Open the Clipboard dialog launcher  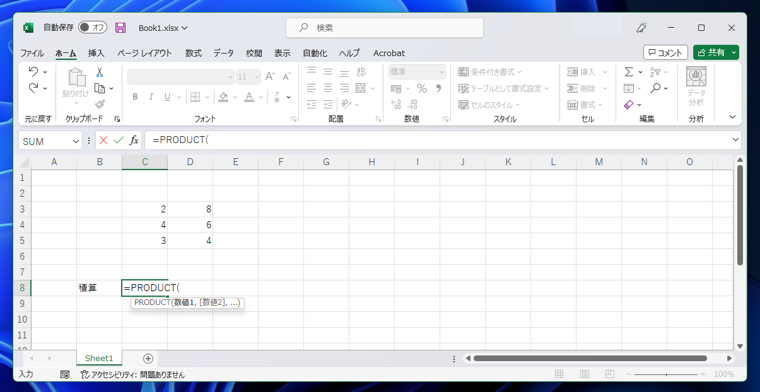(117, 119)
